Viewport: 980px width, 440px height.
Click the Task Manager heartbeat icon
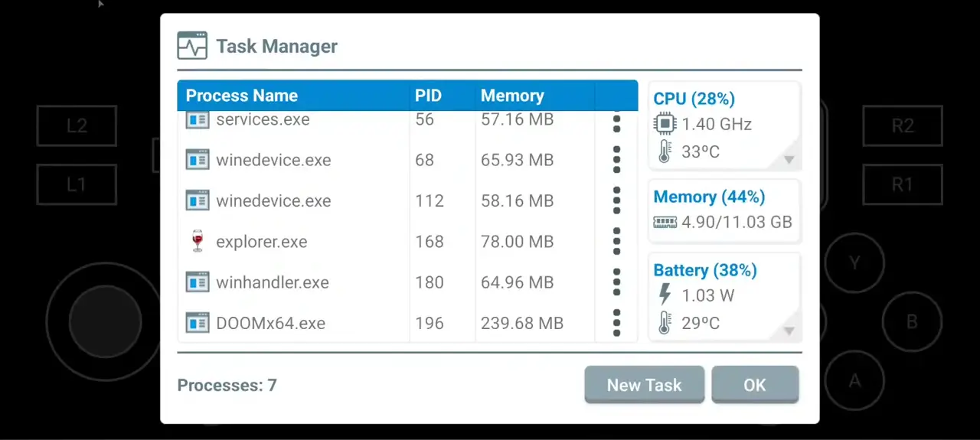pyautogui.click(x=192, y=46)
